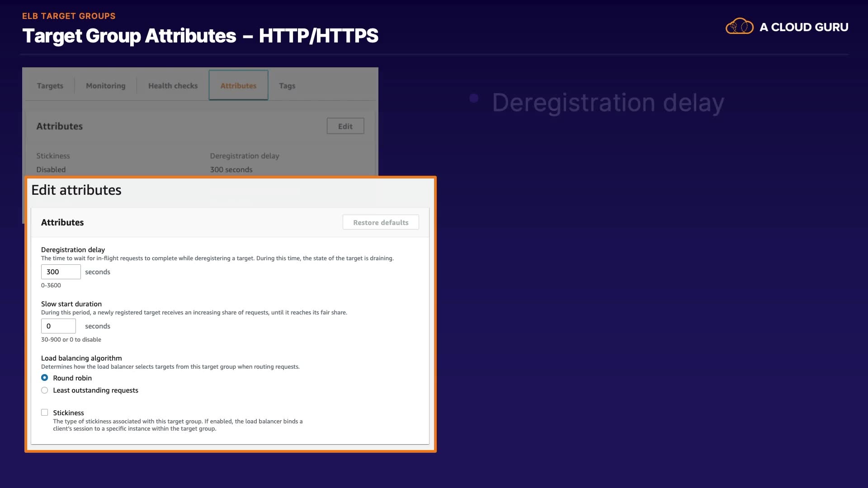Image resolution: width=868 pixels, height=488 pixels.
Task: Click the Stickiness Disabled status text
Action: pos(51,170)
